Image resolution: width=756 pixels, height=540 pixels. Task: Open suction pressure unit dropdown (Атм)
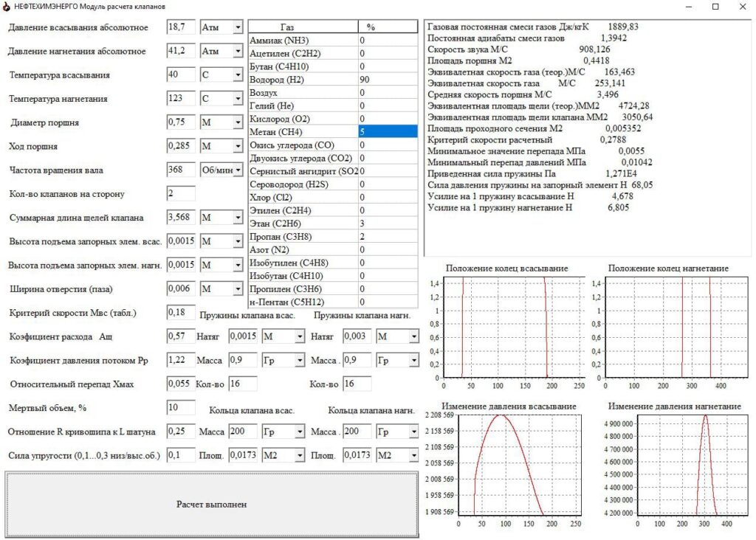point(238,27)
